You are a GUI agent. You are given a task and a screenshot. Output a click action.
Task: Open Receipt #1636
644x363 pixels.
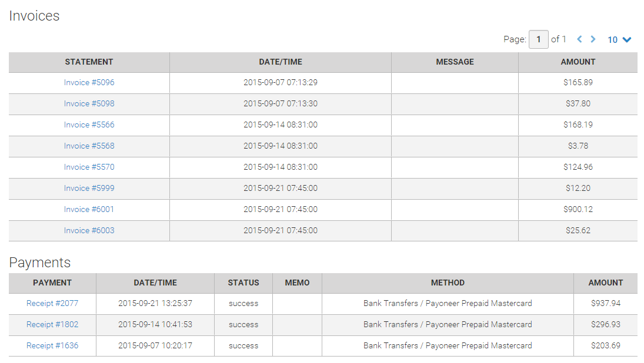[52, 346]
